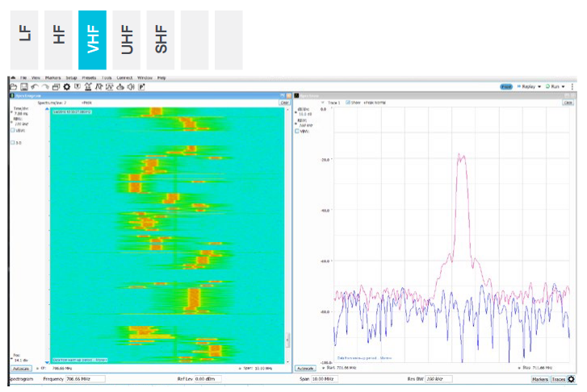Image resolution: width=587 pixels, height=392 pixels.
Task: Click the bottom-right gear settings icon
Action: tap(572, 379)
